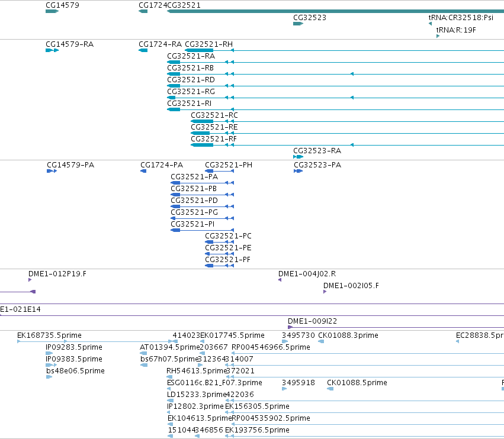The width and height of the screenshot is (504, 439).
Task: Click the 422036 EST label
Action: click(x=240, y=395)
